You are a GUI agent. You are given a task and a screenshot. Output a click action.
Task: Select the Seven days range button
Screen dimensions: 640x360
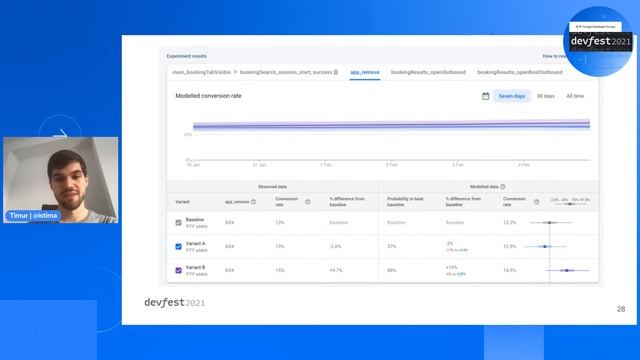pos(512,96)
